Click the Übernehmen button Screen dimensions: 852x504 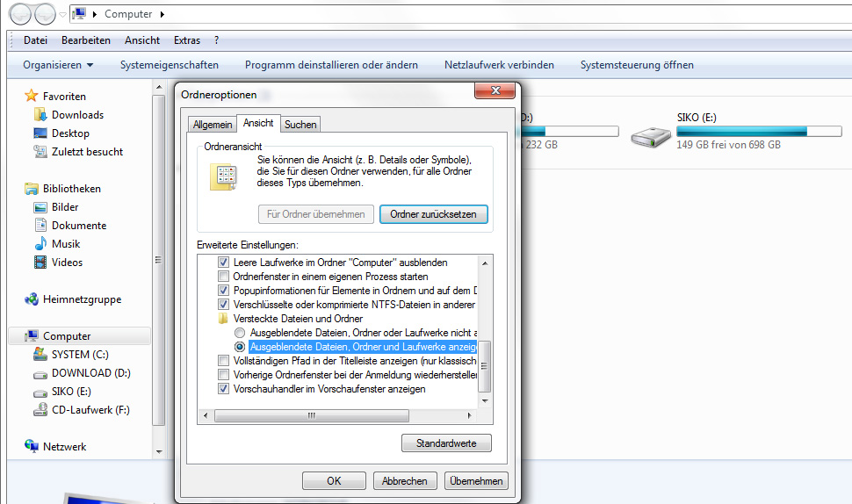pyautogui.click(x=476, y=481)
